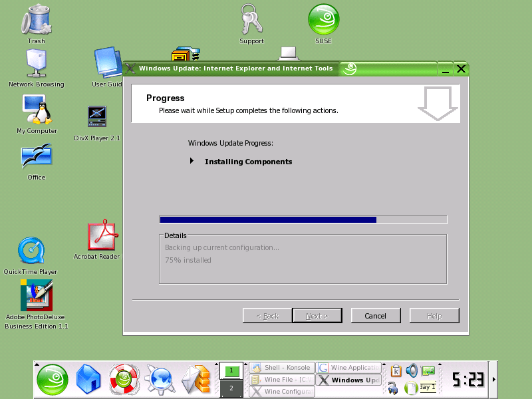532x399 pixels.
Task: Cancel the Windows Update installation
Action: (376, 315)
